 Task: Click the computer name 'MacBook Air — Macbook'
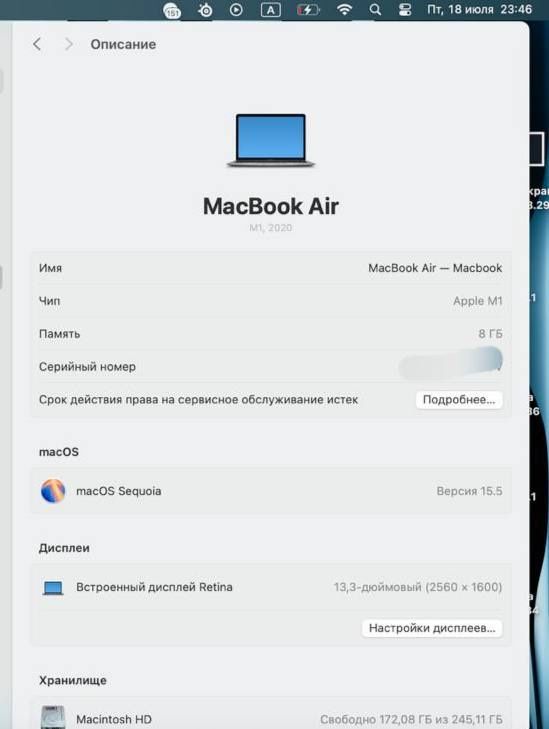pyautogui.click(x=435, y=268)
